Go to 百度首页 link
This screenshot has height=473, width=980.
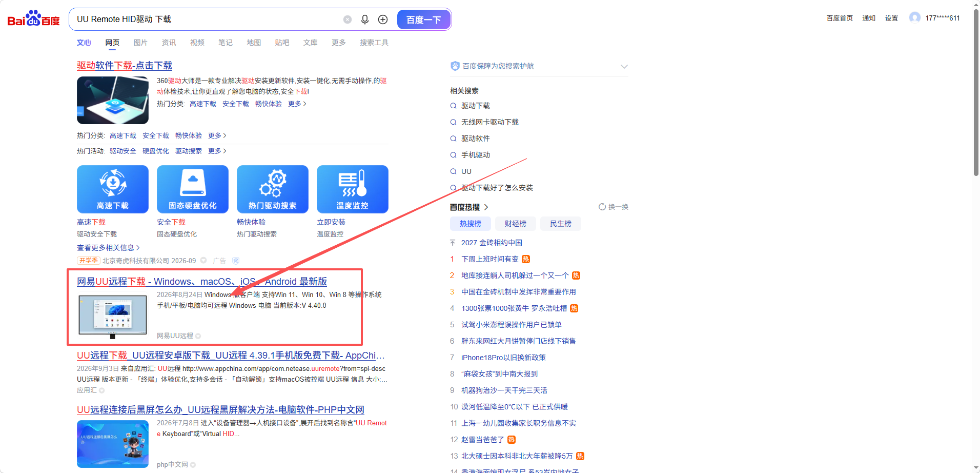pos(840,18)
